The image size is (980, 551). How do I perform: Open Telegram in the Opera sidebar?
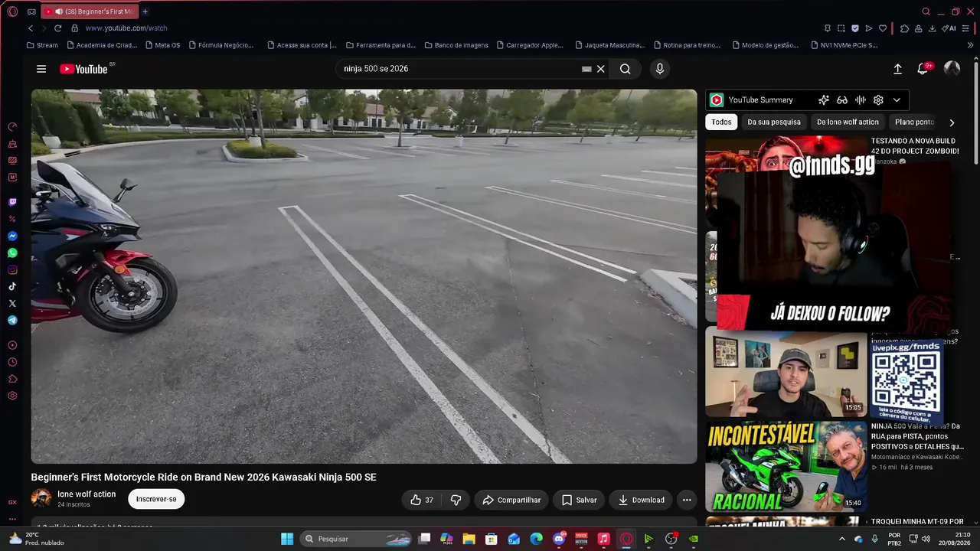pyautogui.click(x=12, y=321)
